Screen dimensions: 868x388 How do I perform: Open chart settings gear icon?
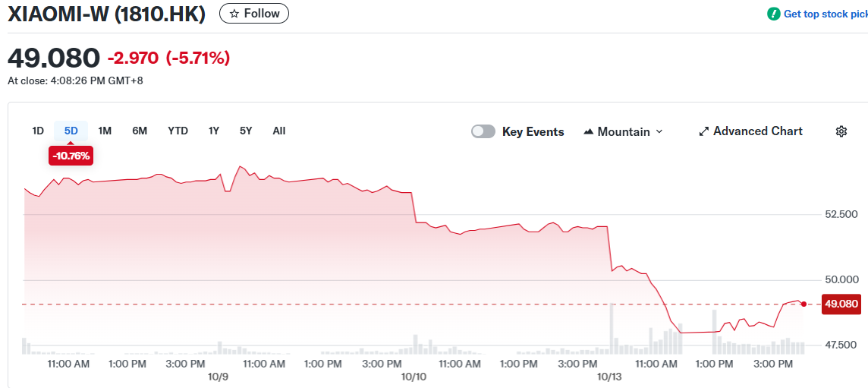coord(841,131)
